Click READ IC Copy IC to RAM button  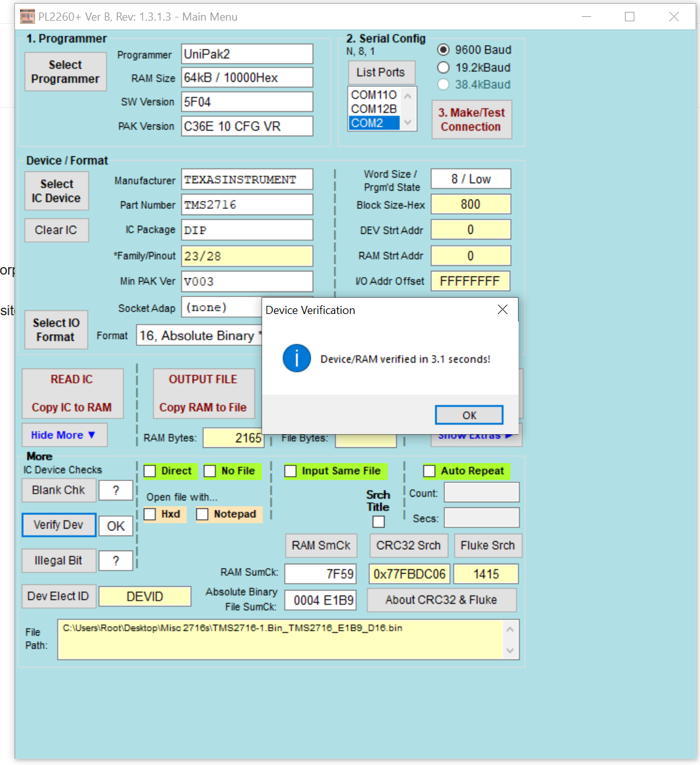coord(73,393)
